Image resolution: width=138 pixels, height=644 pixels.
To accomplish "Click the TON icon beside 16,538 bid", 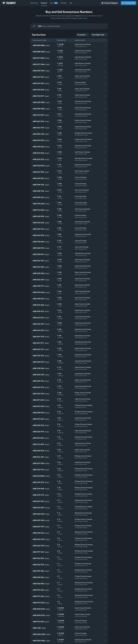I will pyautogui.click(x=58, y=44).
